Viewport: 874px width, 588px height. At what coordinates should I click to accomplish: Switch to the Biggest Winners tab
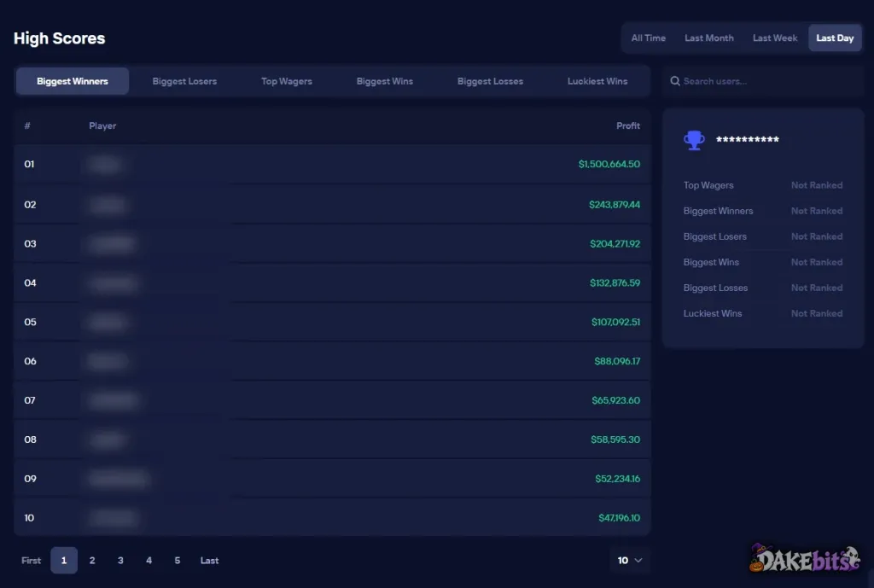[73, 81]
